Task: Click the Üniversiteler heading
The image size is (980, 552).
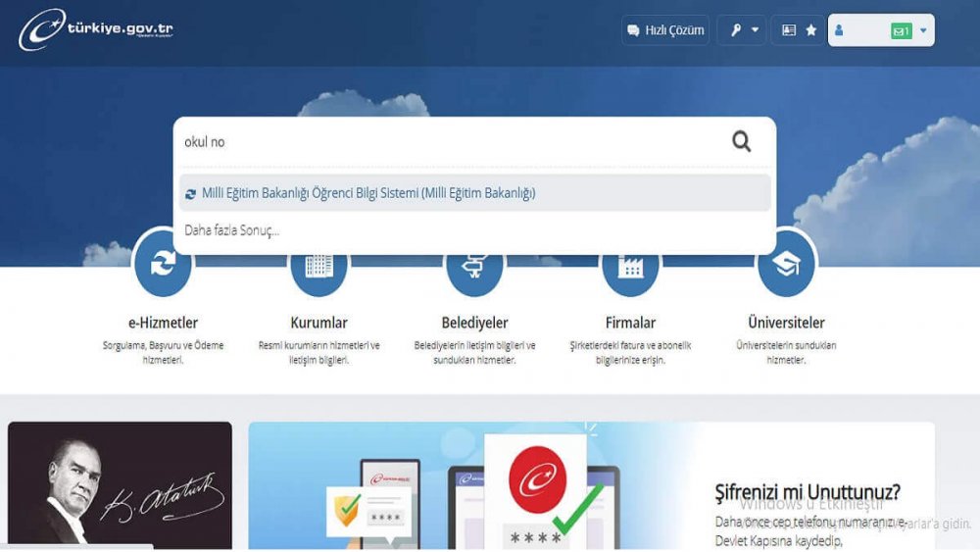Action: [786, 323]
